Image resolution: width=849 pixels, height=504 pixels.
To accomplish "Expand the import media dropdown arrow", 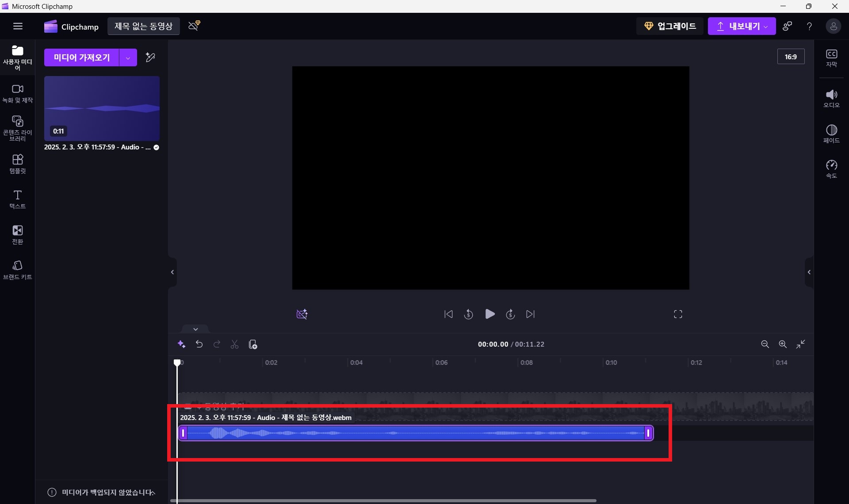I will click(x=128, y=57).
